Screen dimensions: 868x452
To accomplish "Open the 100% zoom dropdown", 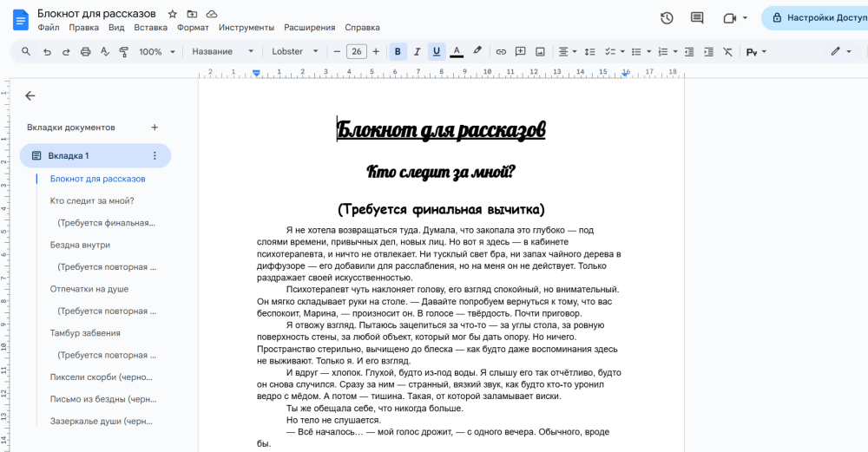I will [x=157, y=52].
